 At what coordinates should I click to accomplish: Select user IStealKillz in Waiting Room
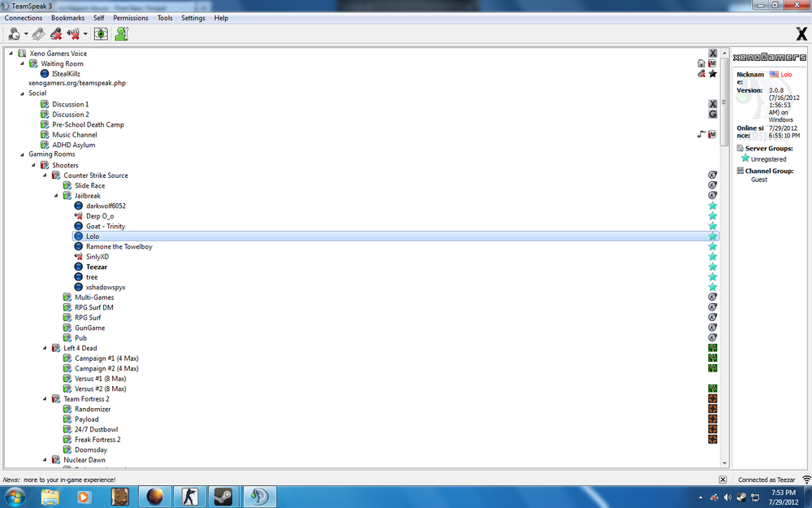pos(66,74)
